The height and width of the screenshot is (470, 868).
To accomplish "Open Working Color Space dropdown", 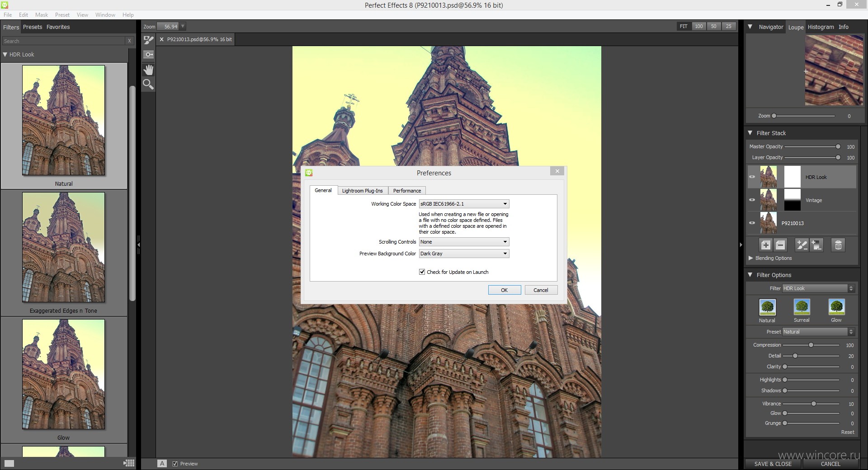I will 464,204.
